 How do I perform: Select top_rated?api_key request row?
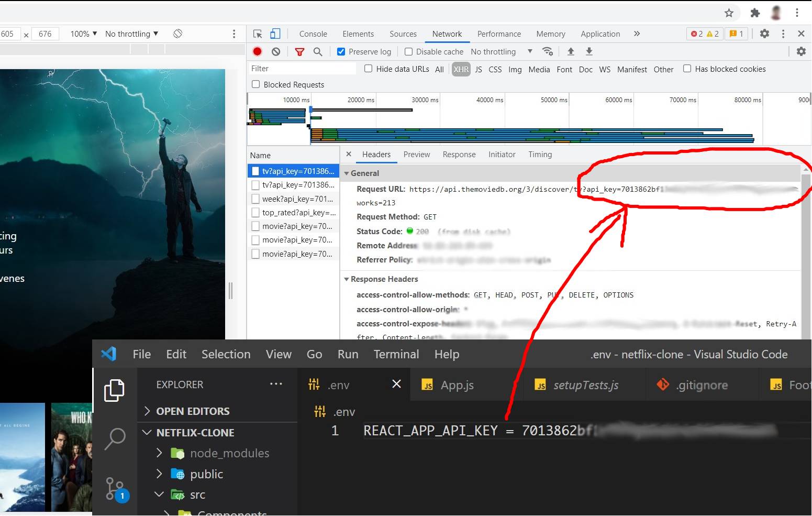293,213
